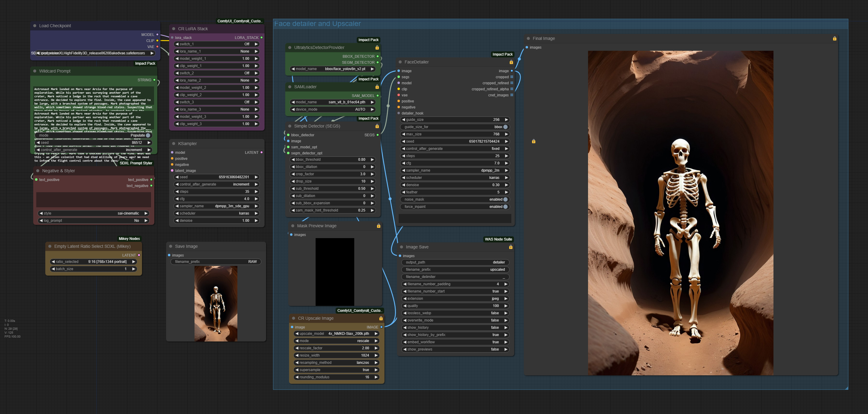Click the lock icon on Mask Preview Image node
868x414 pixels.
378,226
